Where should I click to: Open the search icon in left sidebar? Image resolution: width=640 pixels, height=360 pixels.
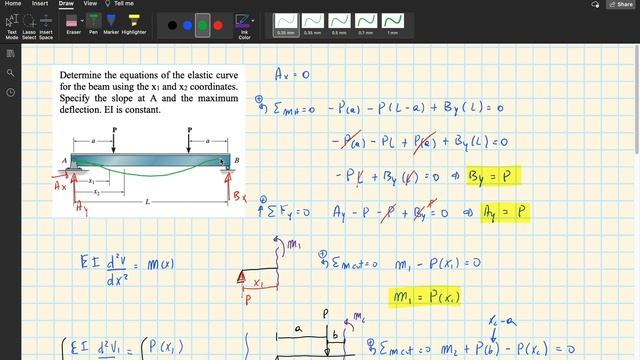[11, 73]
